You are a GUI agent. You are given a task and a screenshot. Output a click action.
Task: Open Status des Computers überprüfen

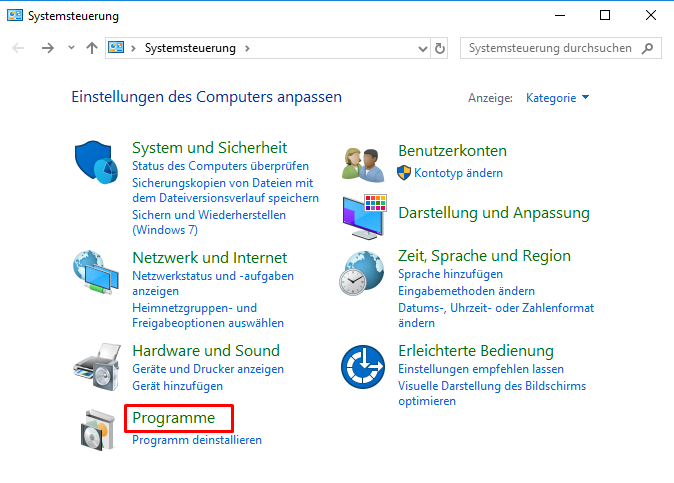[221, 166]
